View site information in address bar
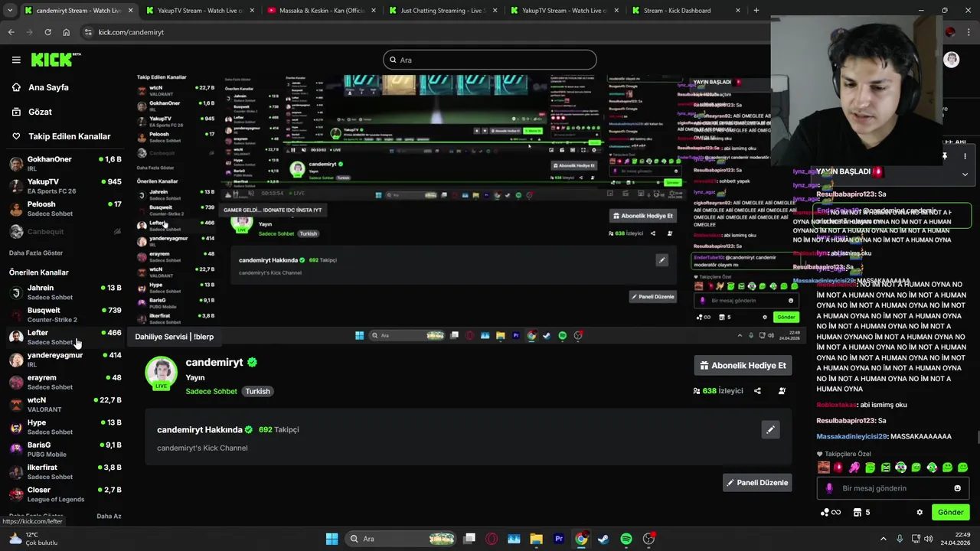Viewport: 980px width, 551px height. (87, 32)
